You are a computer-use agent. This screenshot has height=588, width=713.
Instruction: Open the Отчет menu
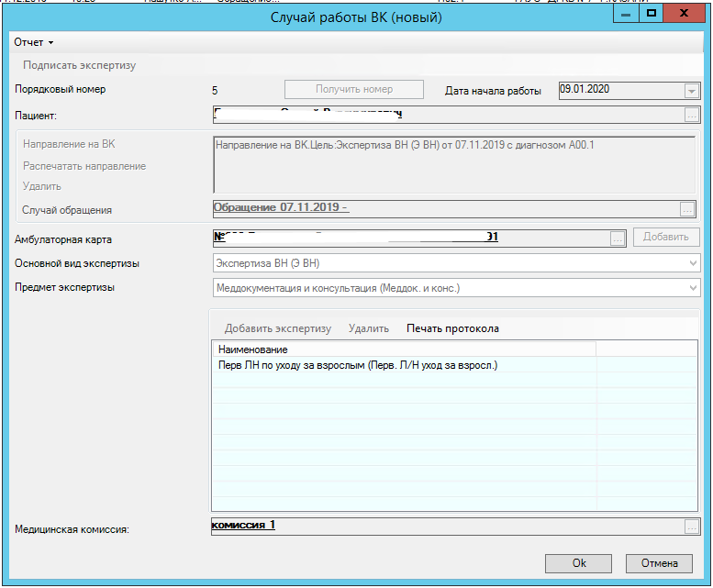tap(34, 42)
